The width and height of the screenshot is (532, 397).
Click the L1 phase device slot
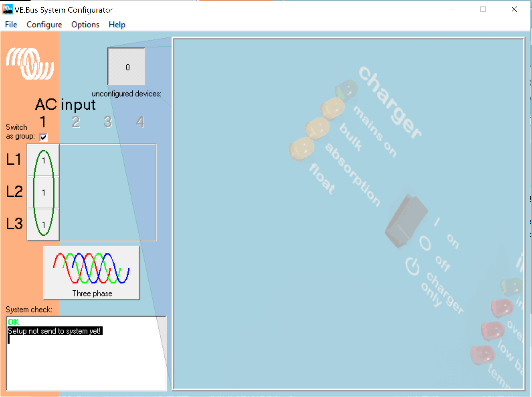43,160
